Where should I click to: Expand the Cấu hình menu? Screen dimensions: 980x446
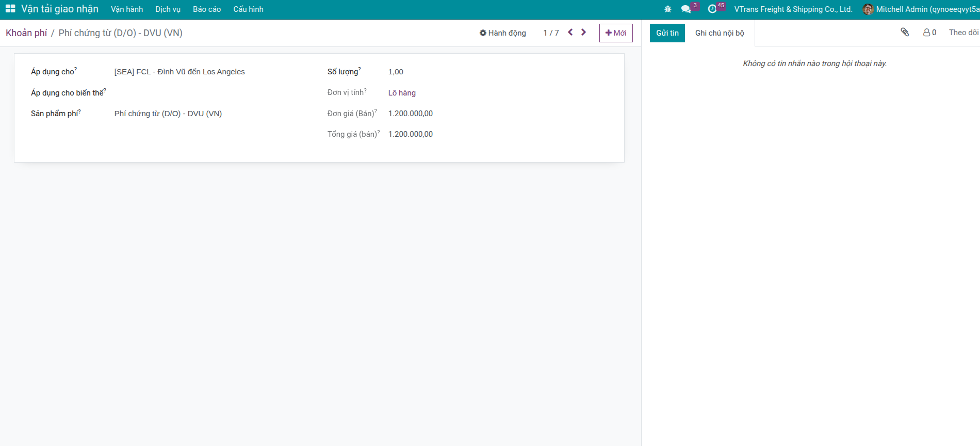tap(248, 9)
